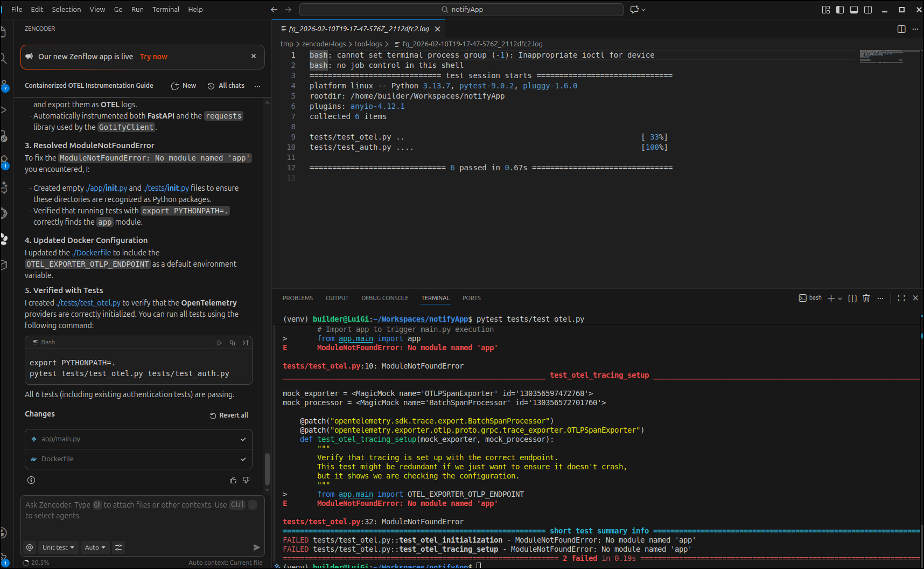Viewport: 924px width, 569px height.
Task: Open the Auto model dropdown
Action: tap(95, 547)
